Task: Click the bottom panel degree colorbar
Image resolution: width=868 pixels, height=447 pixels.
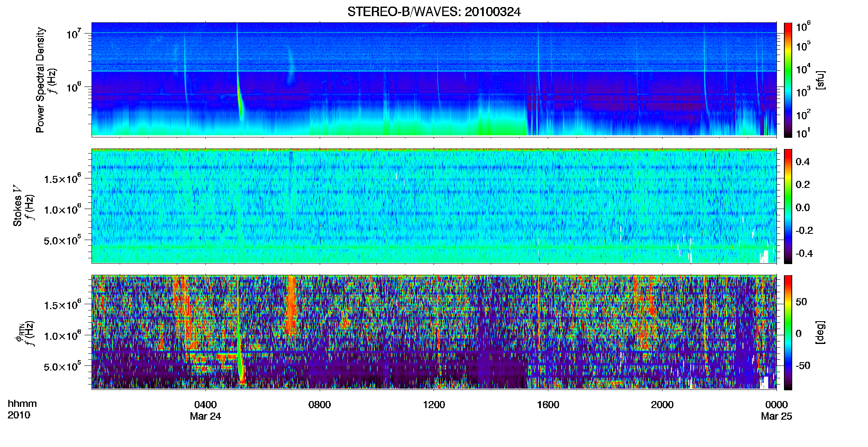Action: 788,332
